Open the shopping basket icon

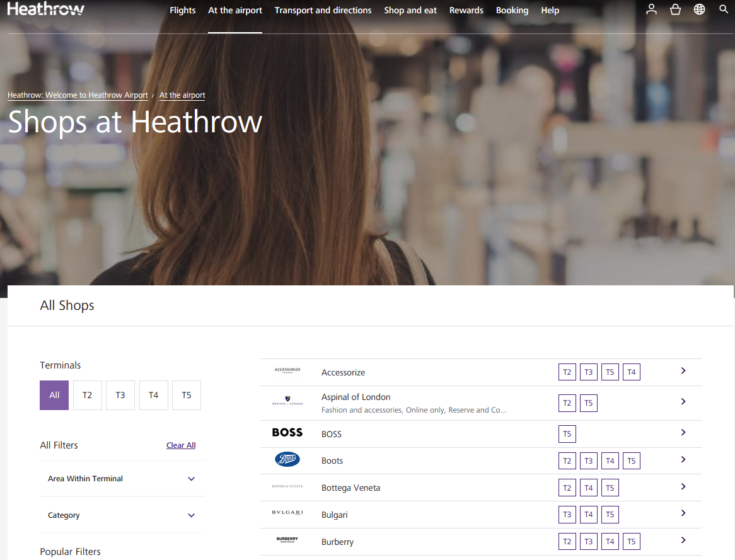(x=676, y=9)
